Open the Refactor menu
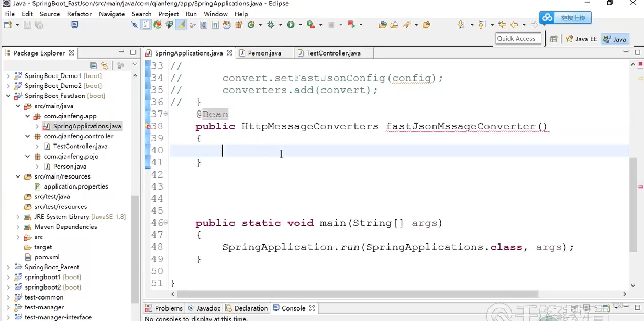 [79, 14]
